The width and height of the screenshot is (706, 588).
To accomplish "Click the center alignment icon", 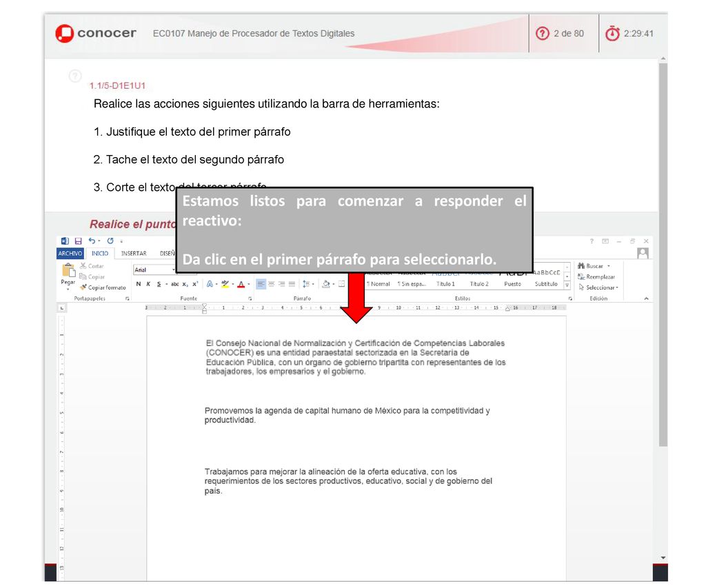I will [x=272, y=284].
